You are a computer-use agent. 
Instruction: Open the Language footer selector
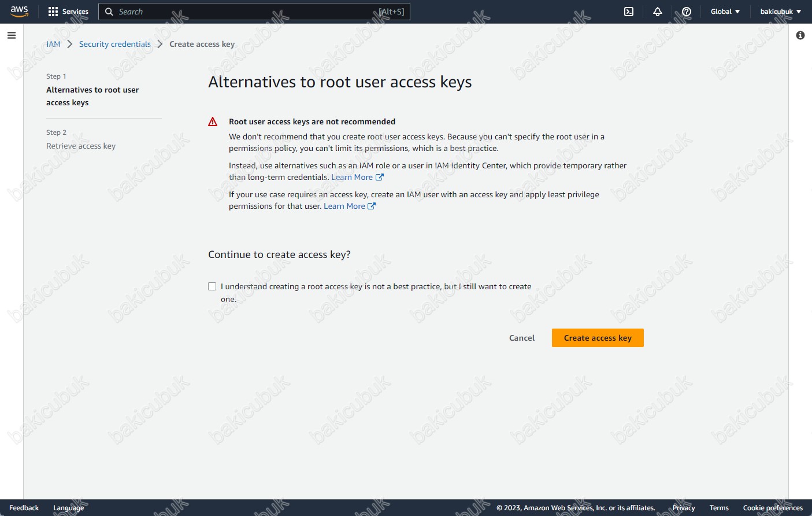point(68,508)
